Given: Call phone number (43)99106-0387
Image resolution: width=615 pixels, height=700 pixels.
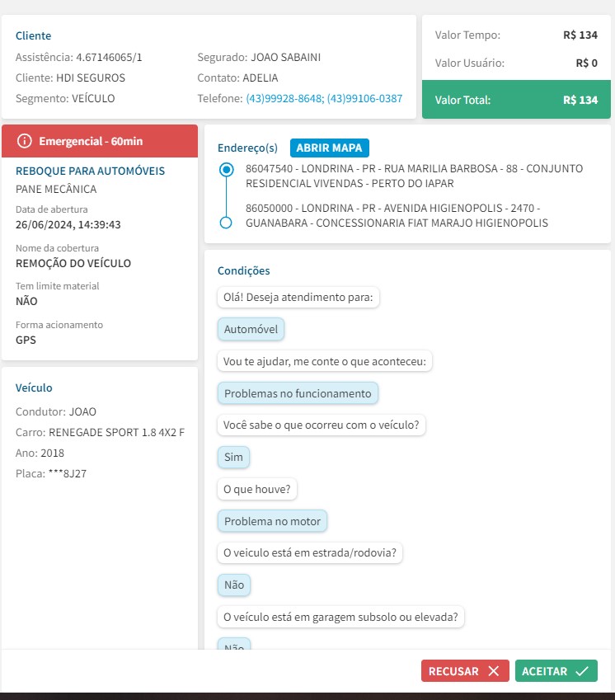Looking at the screenshot, I should pos(364,98).
